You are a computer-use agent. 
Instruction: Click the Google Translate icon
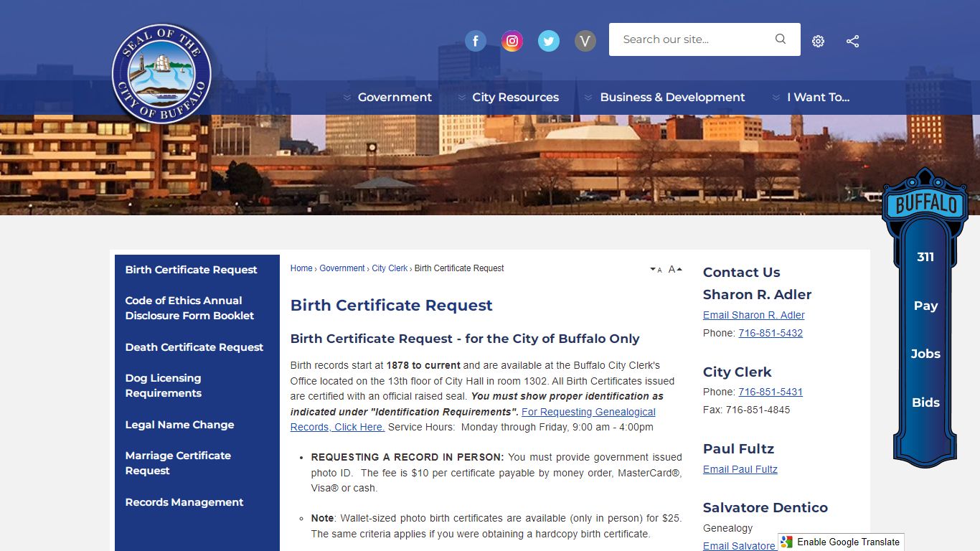tap(788, 542)
